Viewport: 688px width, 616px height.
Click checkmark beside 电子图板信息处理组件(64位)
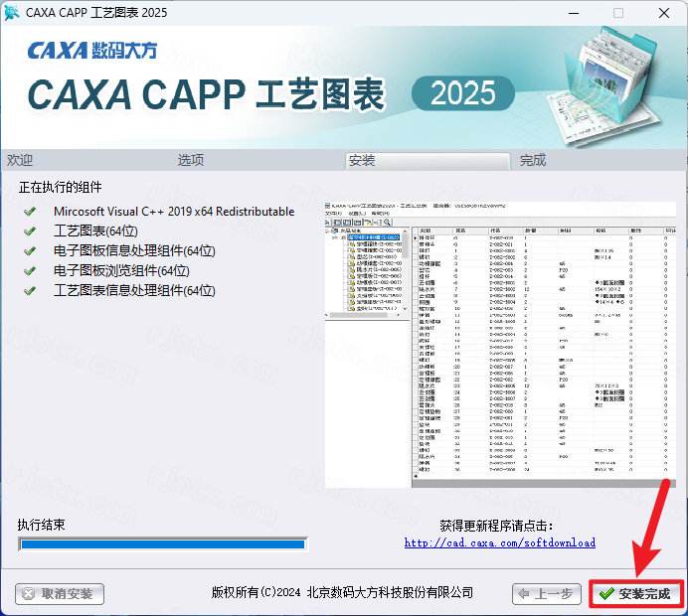click(30, 251)
